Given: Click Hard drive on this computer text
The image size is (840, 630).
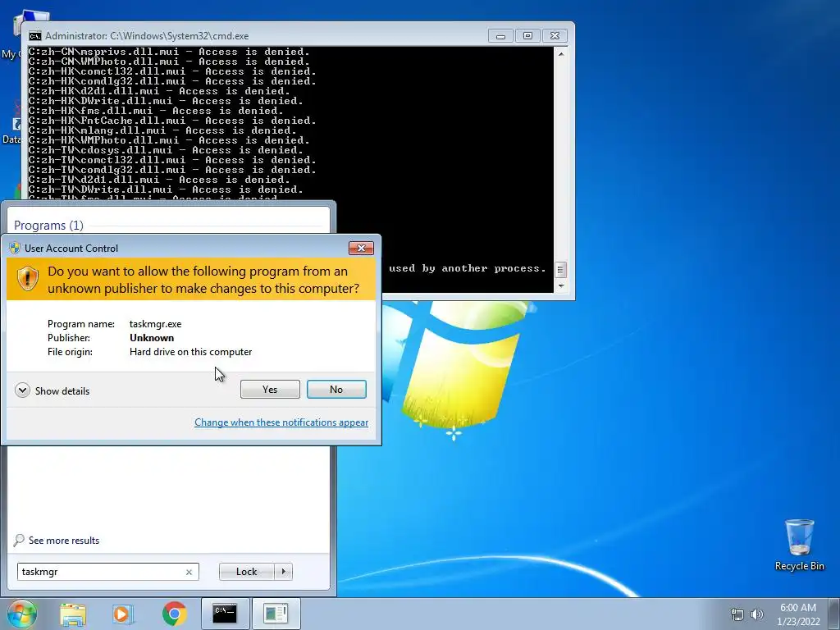Looking at the screenshot, I should click(190, 352).
